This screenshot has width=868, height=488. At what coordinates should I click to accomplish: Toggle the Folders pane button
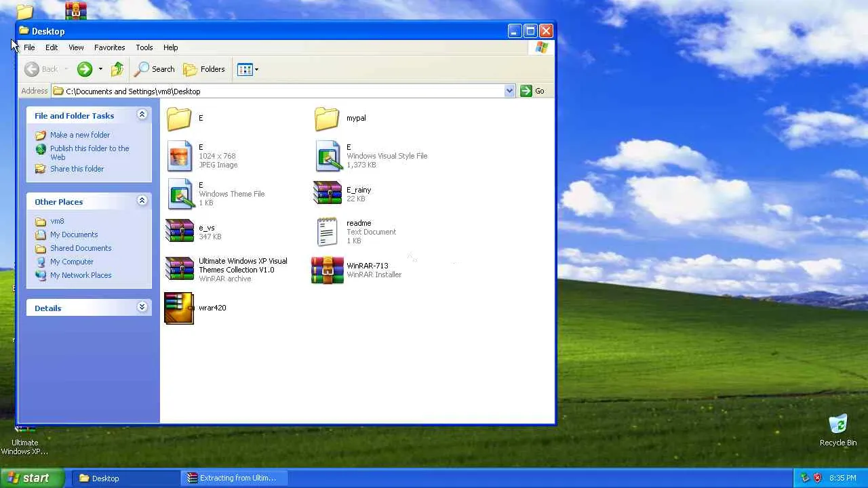point(204,69)
